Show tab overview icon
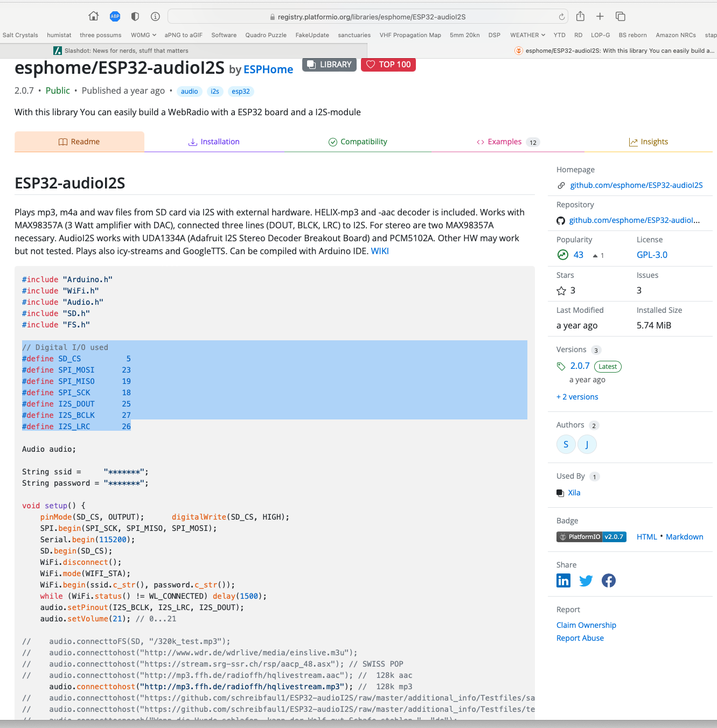 (x=621, y=16)
